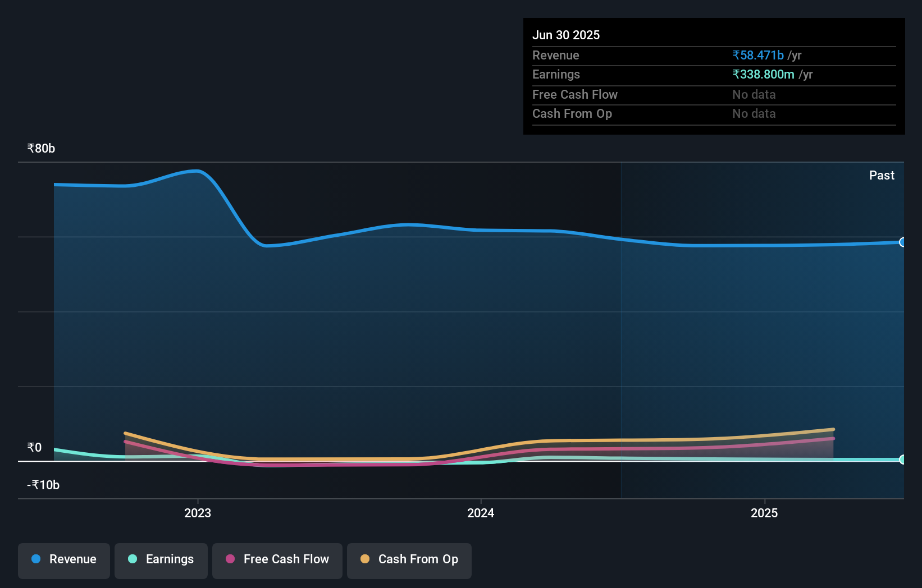Click the ₹0 y-axis label
This screenshot has height=588, width=922.
coord(34,447)
